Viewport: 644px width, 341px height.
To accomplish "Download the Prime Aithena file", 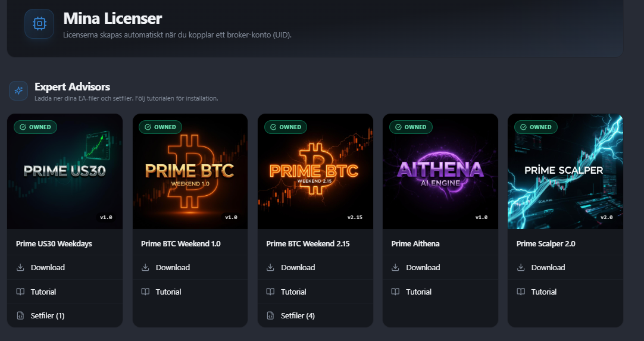I will pos(440,267).
